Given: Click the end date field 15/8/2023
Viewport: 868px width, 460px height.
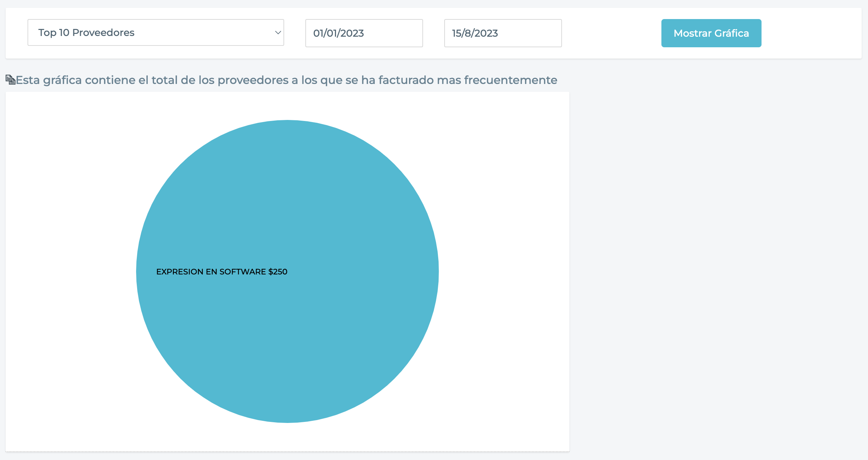Looking at the screenshot, I should click(503, 33).
